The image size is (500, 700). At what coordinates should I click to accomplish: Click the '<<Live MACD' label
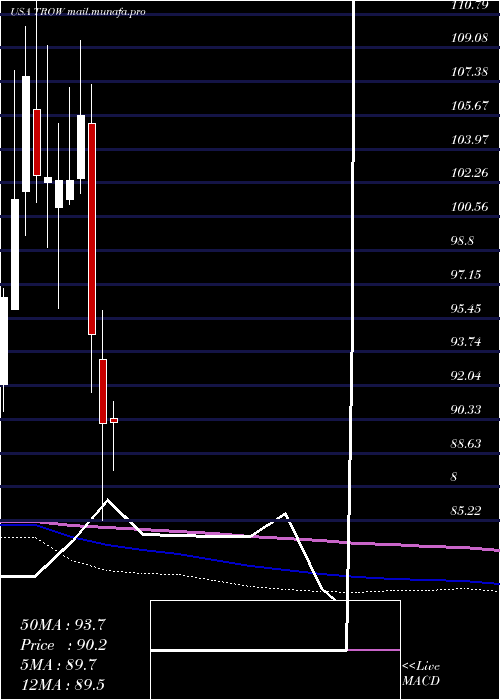point(421,674)
